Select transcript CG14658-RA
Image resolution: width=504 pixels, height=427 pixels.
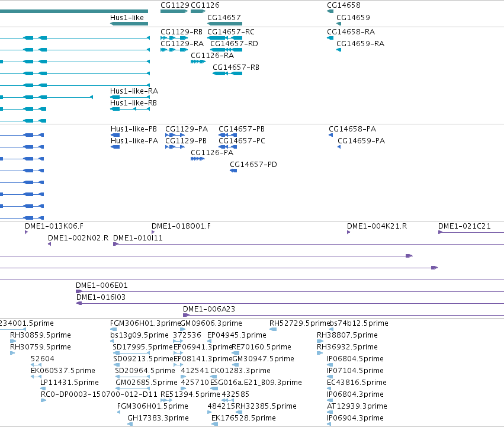point(351,32)
